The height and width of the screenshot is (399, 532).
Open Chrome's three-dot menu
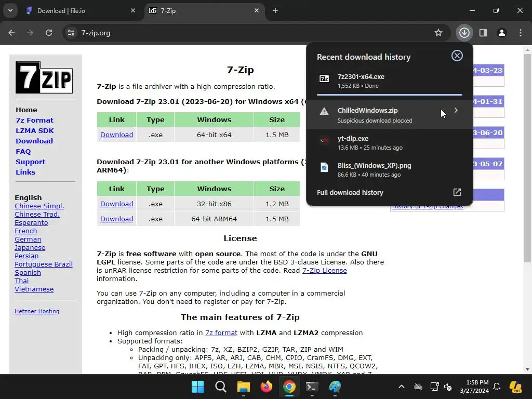[521, 33]
